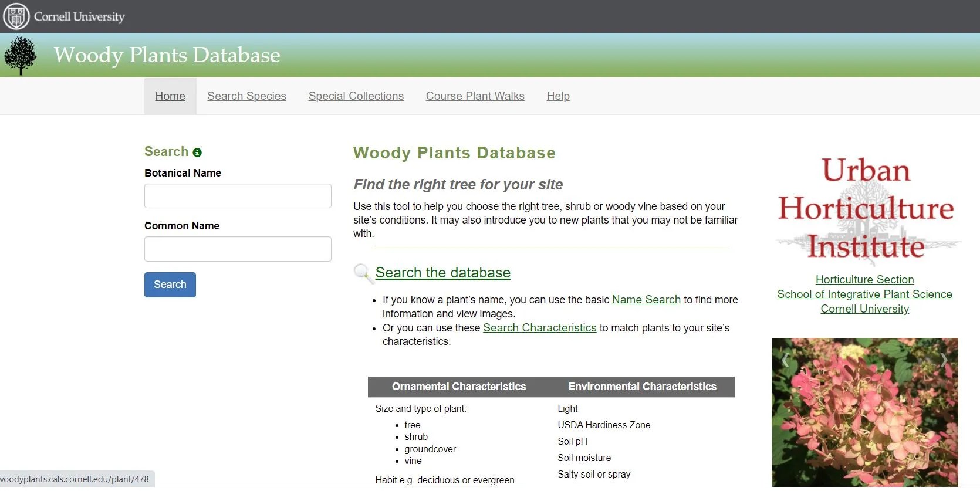The image size is (980, 491).
Task: Click 'Size and type of plant' text
Action: pos(421,409)
